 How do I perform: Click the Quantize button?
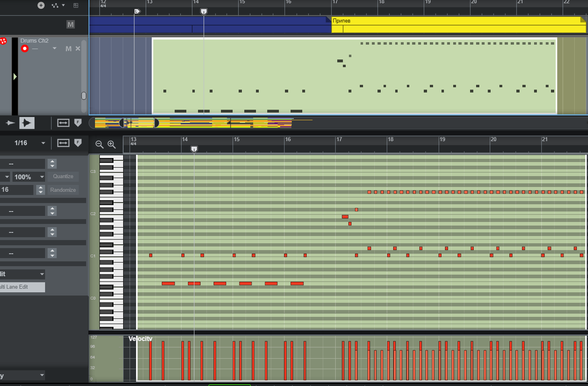[x=63, y=177]
